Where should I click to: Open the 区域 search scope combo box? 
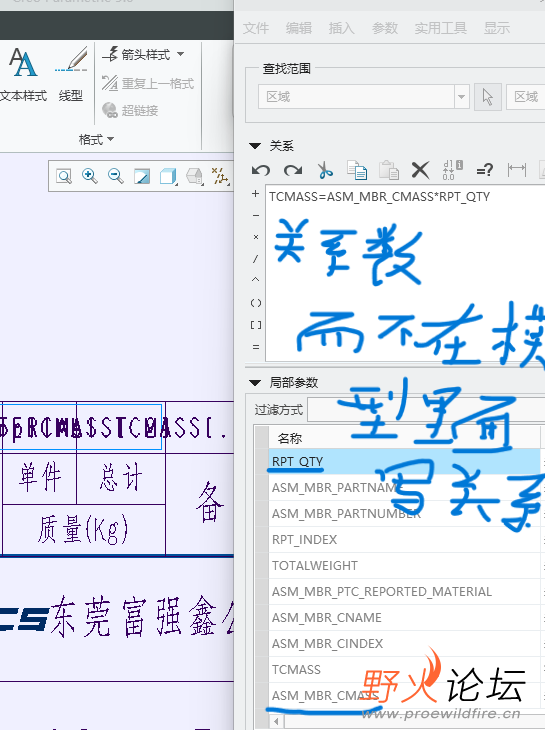point(363,97)
